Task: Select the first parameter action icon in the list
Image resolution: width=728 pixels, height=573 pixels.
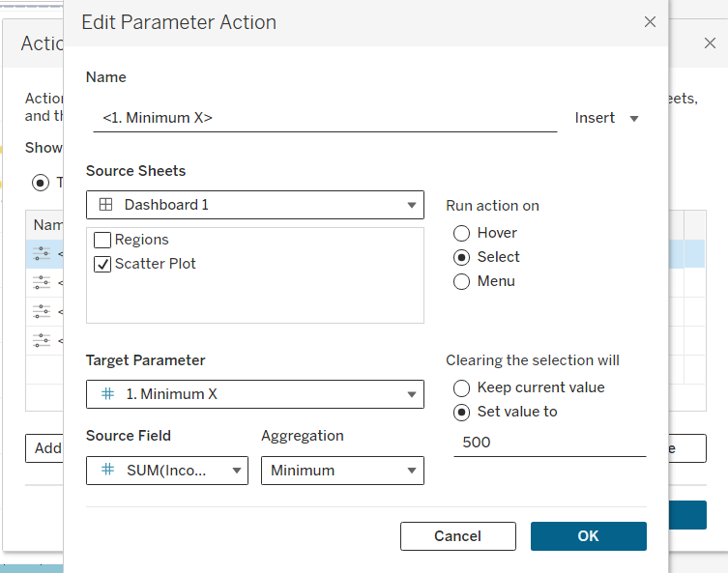Action: point(41,254)
